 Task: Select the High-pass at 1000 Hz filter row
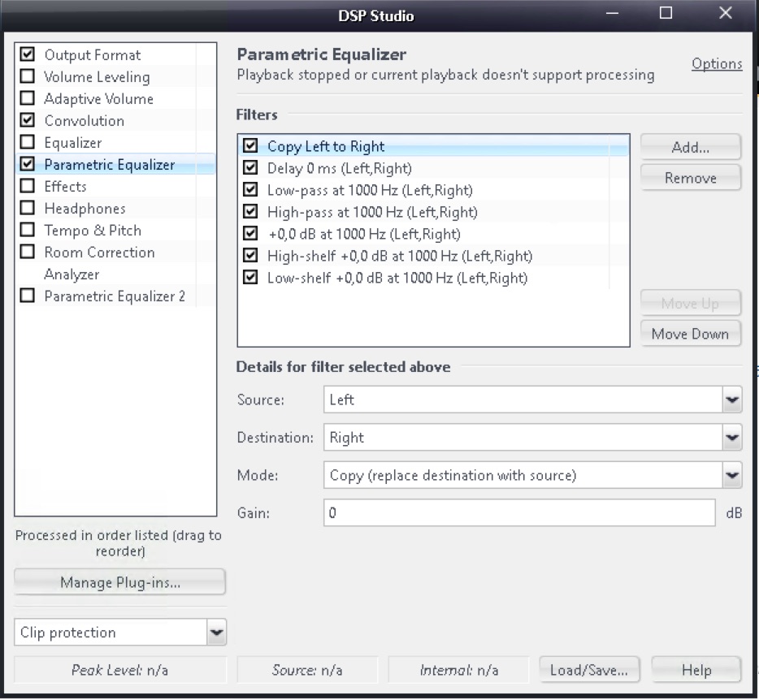(434, 212)
